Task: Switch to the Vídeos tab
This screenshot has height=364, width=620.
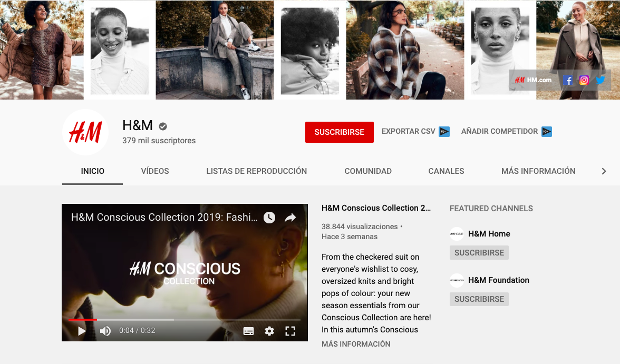Action: point(155,171)
